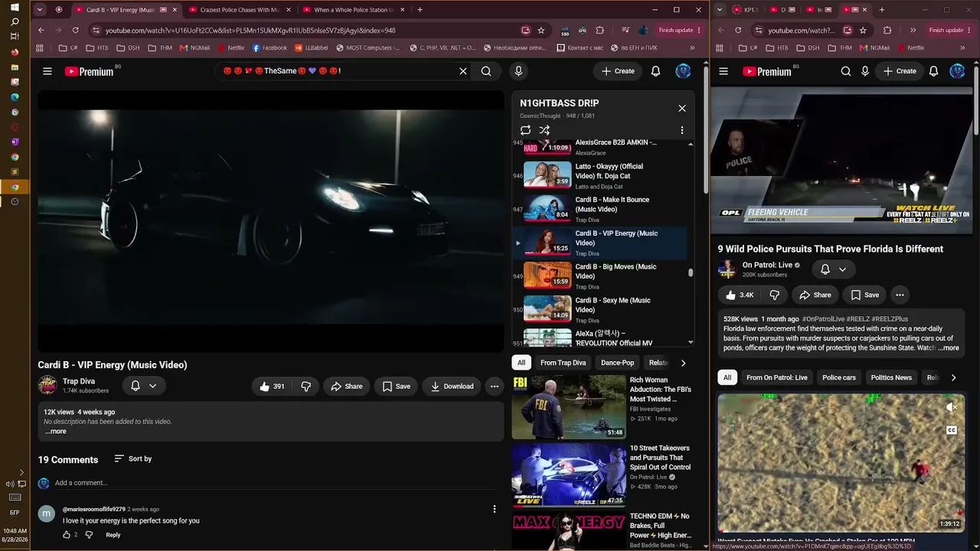The image size is (980, 551).
Task: Reply to the @mariosroomoflife9279 comment
Action: click(x=113, y=535)
